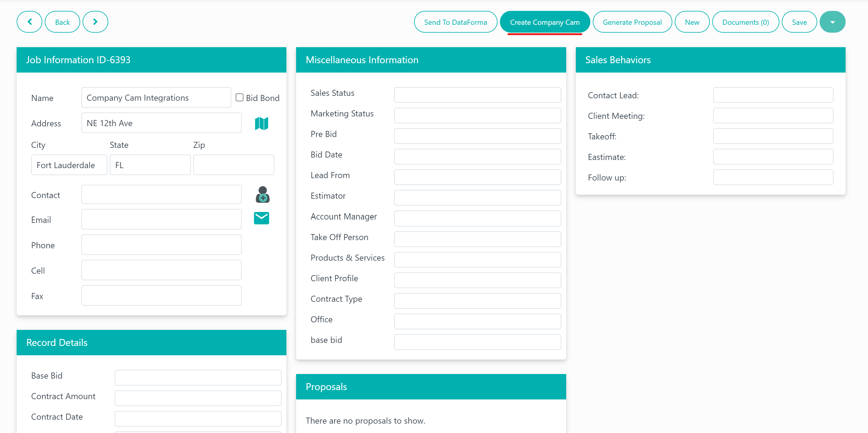Click Generate Proposal button
The height and width of the screenshot is (433, 868).
(632, 22)
